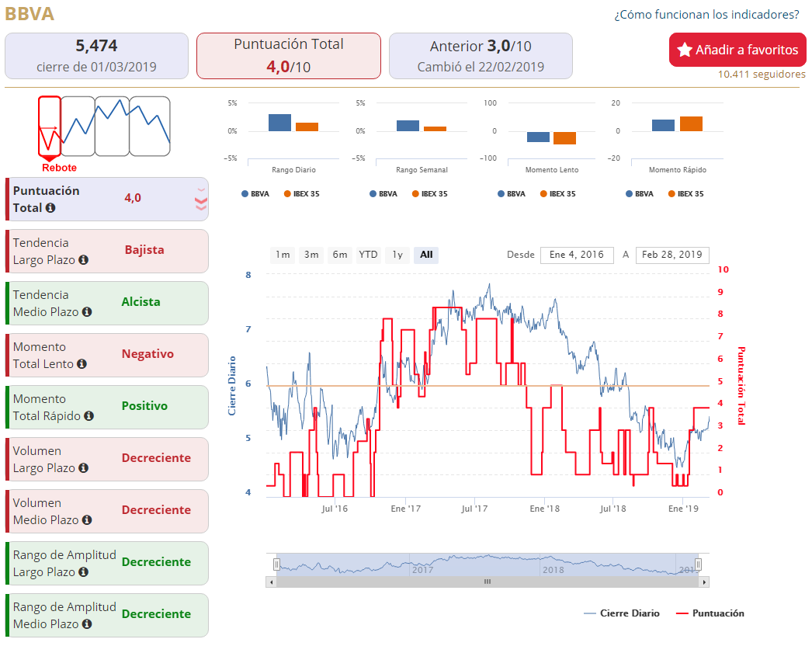Click Puntuación Total 4,0/10 score box
Viewport: 812px width, 646px height.
[289, 56]
